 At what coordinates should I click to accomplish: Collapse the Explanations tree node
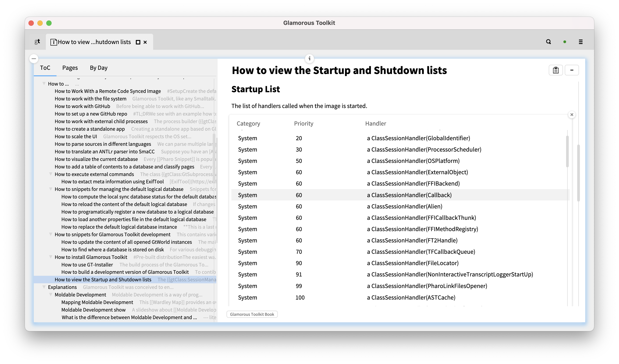[44, 287]
